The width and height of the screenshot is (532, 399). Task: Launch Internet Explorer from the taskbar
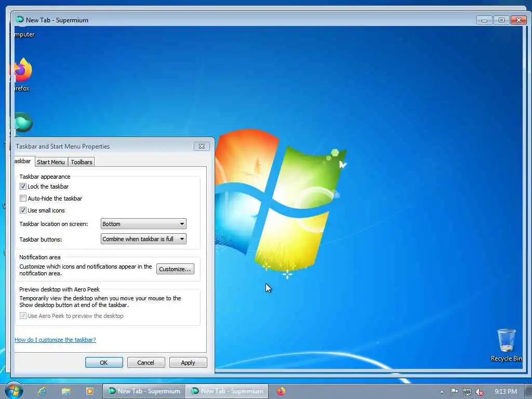[x=42, y=391]
